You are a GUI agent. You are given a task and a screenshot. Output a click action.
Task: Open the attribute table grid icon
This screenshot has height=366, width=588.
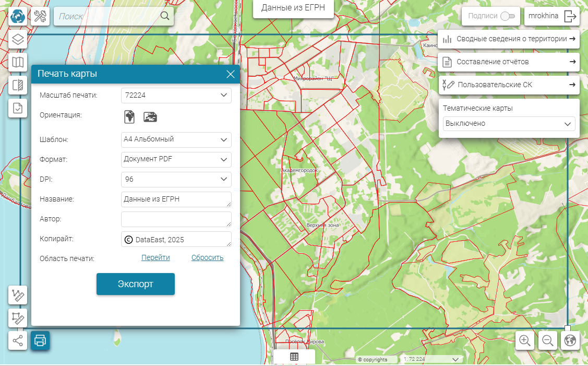(x=294, y=357)
